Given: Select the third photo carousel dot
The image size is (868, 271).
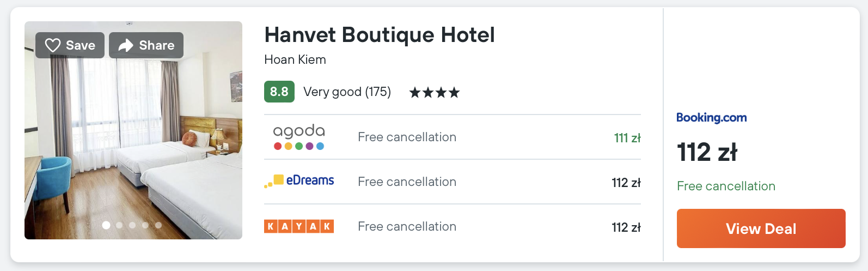Looking at the screenshot, I should tap(132, 225).
